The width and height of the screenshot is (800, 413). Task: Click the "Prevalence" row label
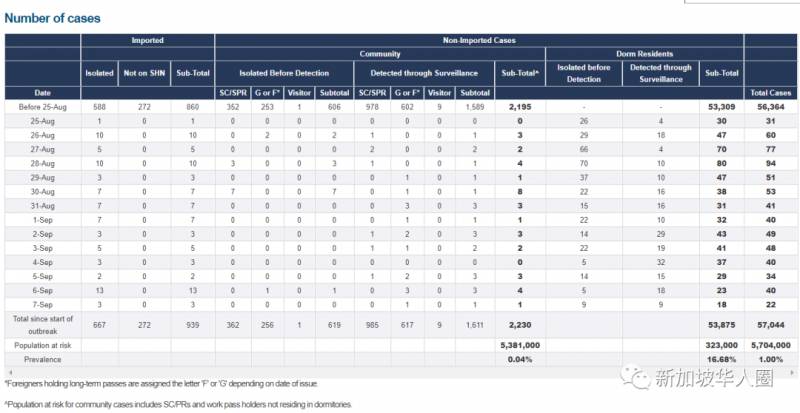[42, 358]
